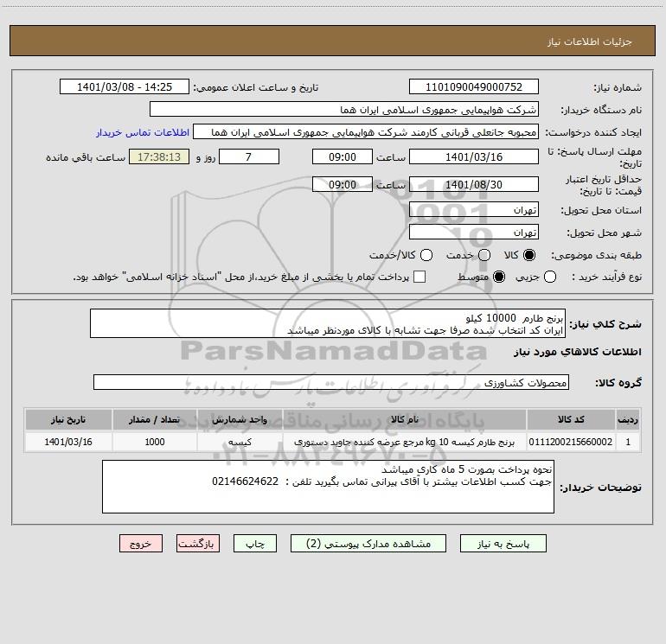Click the شهر محل تحویل label
666x644 pixels.
point(605,233)
